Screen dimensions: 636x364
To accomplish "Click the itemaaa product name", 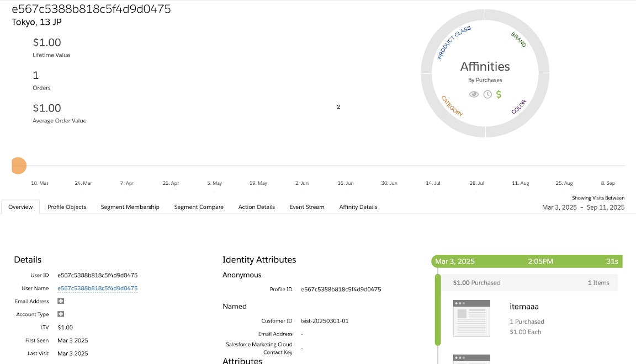I will (x=524, y=306).
